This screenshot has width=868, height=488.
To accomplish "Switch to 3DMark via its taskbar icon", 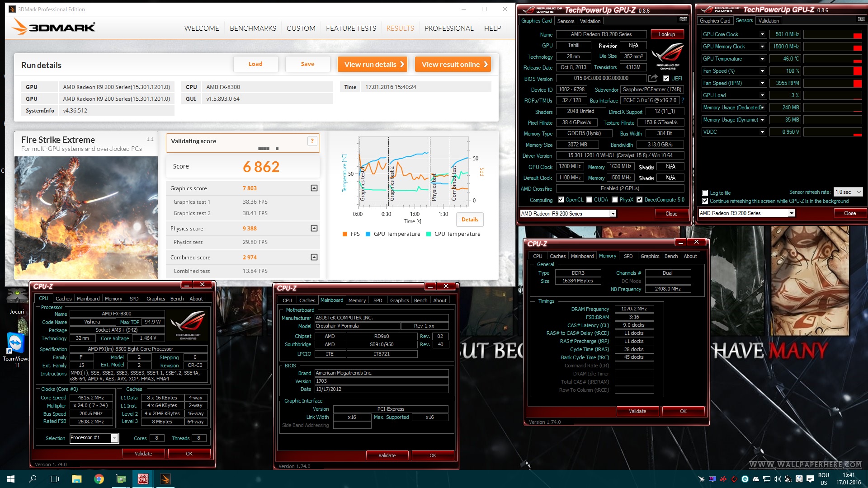I will point(165,479).
